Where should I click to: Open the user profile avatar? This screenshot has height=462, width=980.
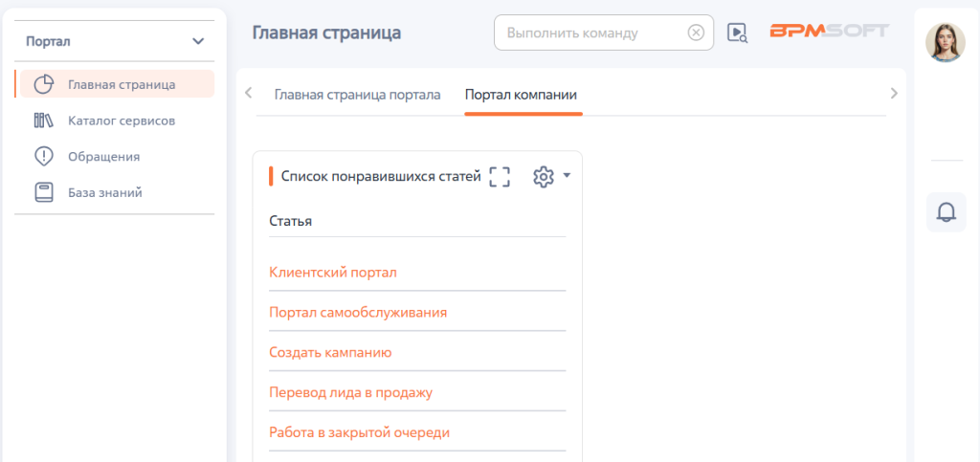(x=945, y=42)
